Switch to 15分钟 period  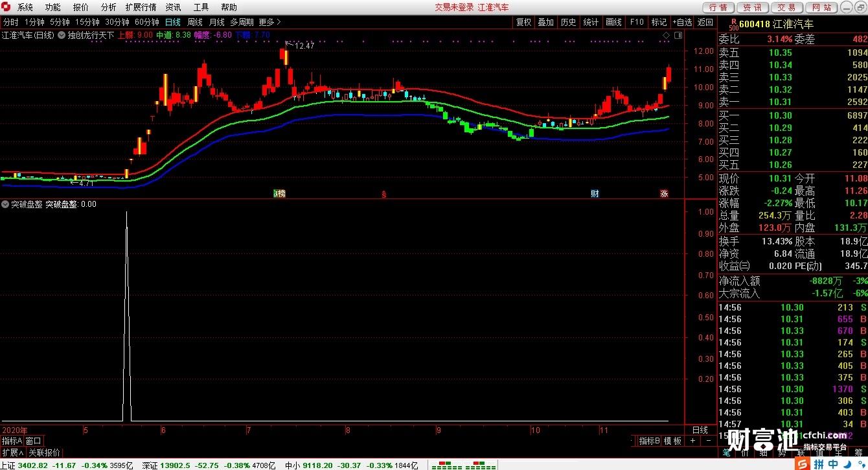pos(87,22)
